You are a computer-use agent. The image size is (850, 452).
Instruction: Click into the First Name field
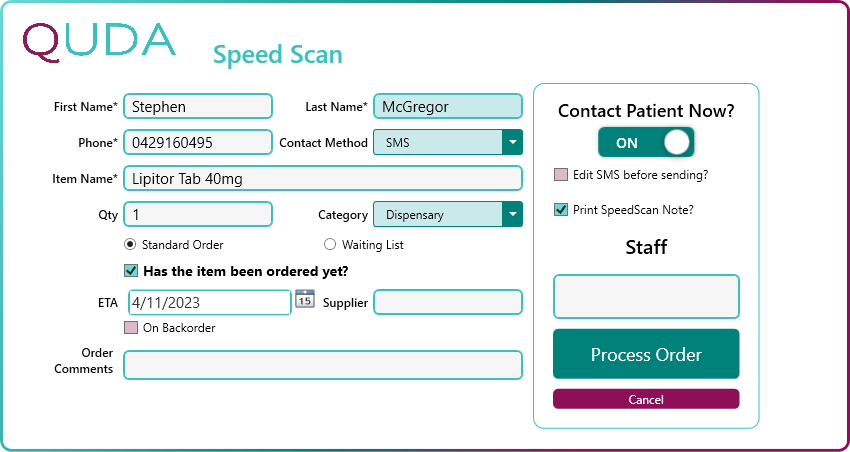click(x=198, y=107)
